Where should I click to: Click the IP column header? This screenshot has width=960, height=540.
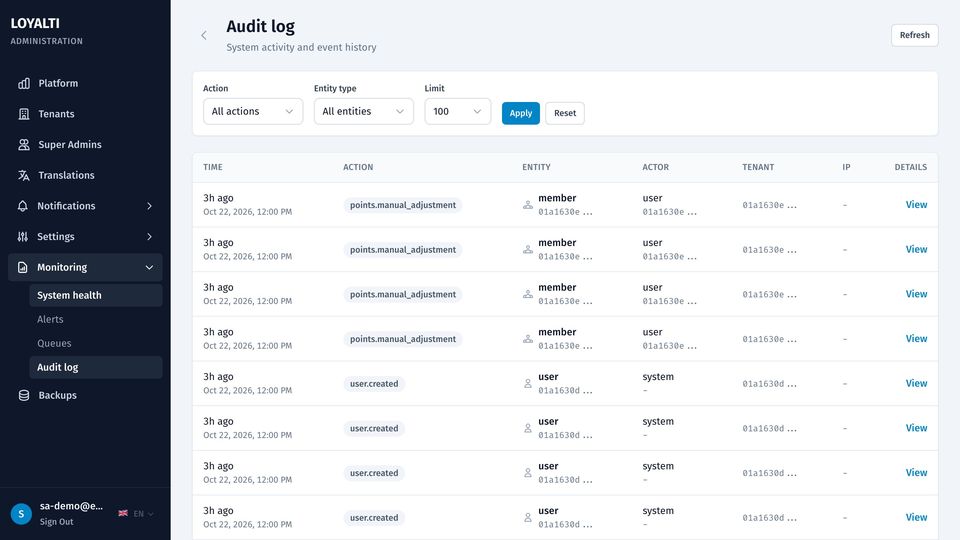[x=846, y=167]
